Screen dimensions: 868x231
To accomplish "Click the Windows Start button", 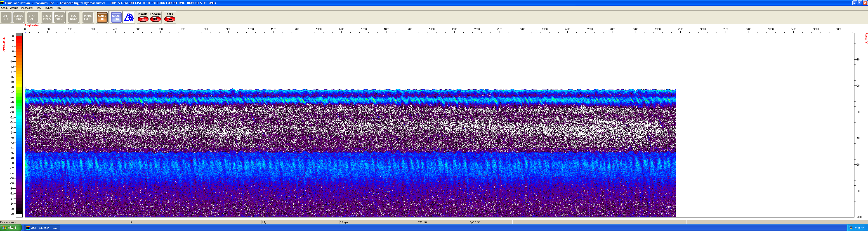I will (x=11, y=228).
